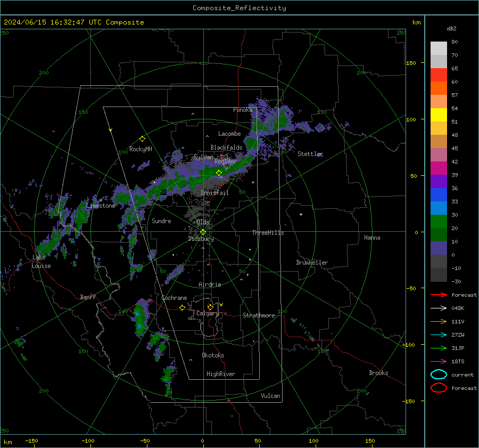Click the Calgary city label
The image size is (479, 448).
pyautogui.click(x=208, y=313)
